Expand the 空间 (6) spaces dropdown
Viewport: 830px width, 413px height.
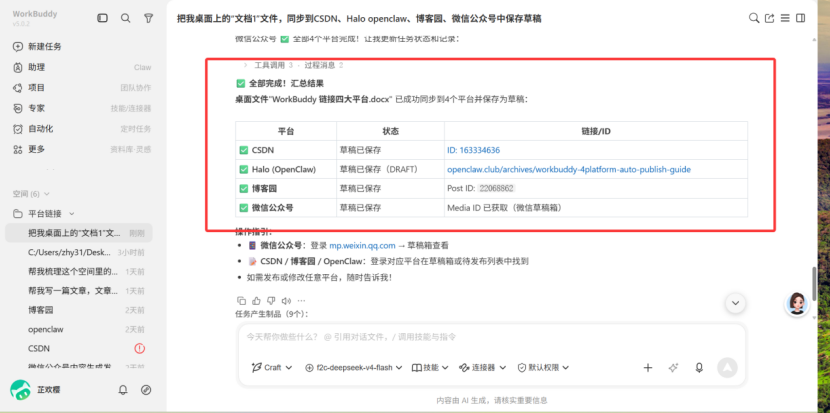(x=31, y=194)
